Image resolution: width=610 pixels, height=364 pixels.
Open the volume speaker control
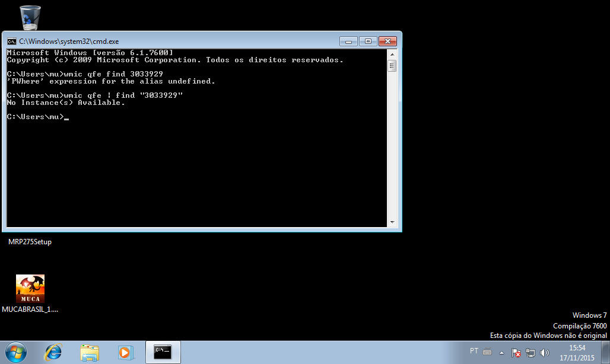pos(545,353)
